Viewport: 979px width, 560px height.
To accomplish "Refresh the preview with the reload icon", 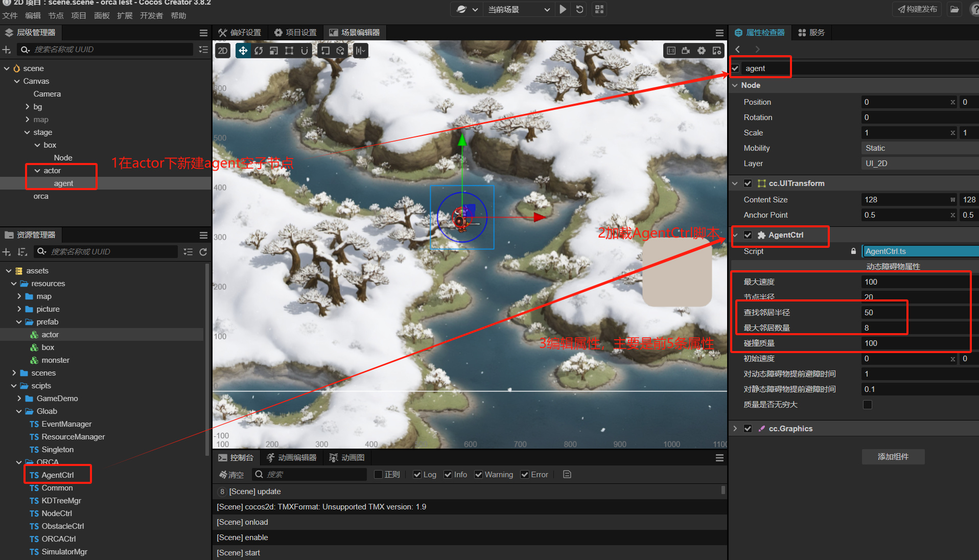I will click(579, 9).
